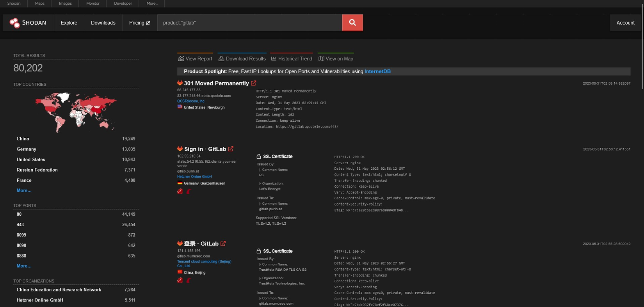
Task: Click the IP address 66.245.177.83
Action: point(189,90)
